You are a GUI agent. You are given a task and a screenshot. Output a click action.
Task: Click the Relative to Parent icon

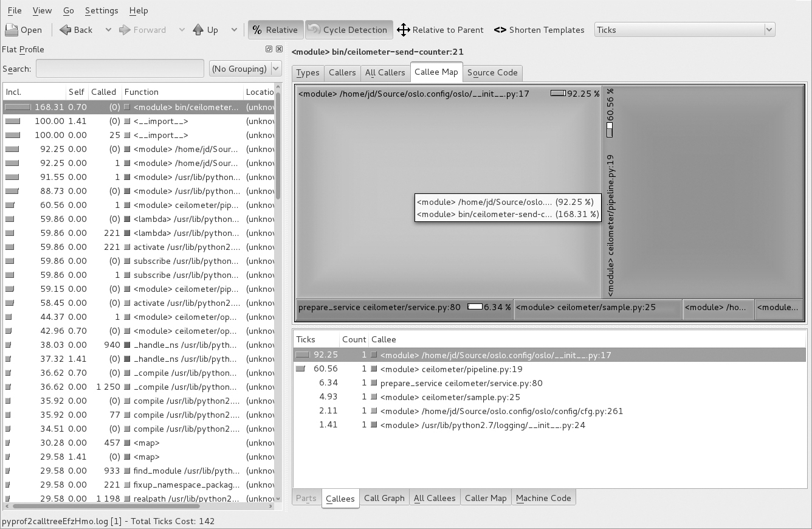[403, 30]
